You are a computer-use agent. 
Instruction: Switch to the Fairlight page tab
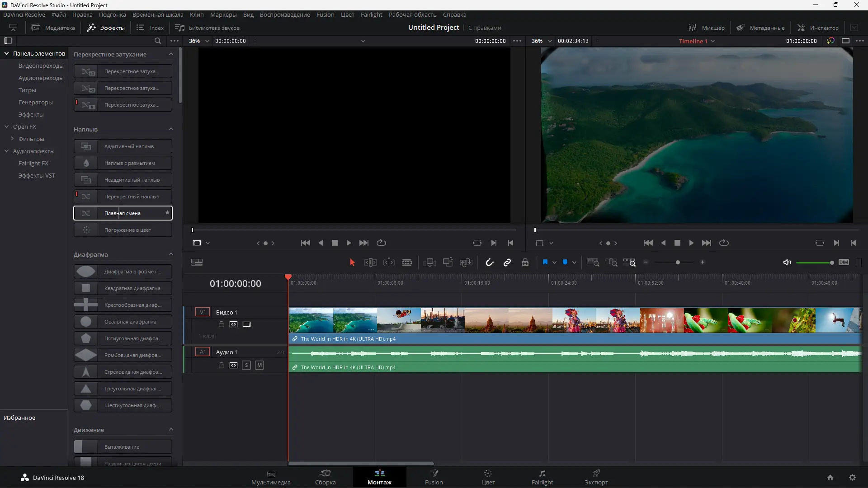542,477
